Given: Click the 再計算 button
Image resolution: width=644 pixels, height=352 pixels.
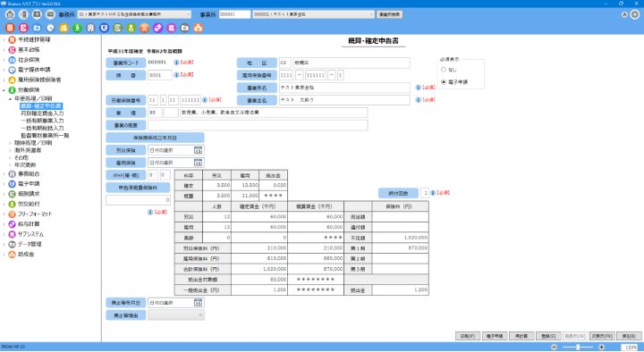Looking at the screenshot, I should click(521, 336).
